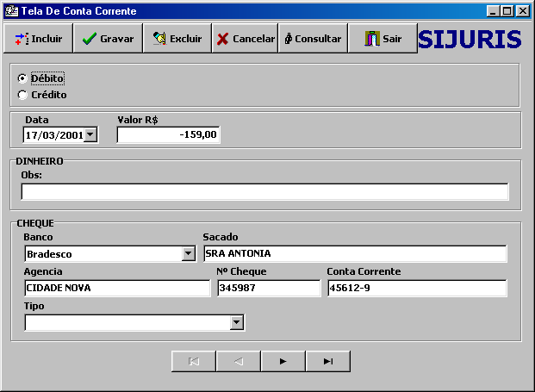Exit the screen using Sair
This screenshot has height=392, width=535.
383,39
